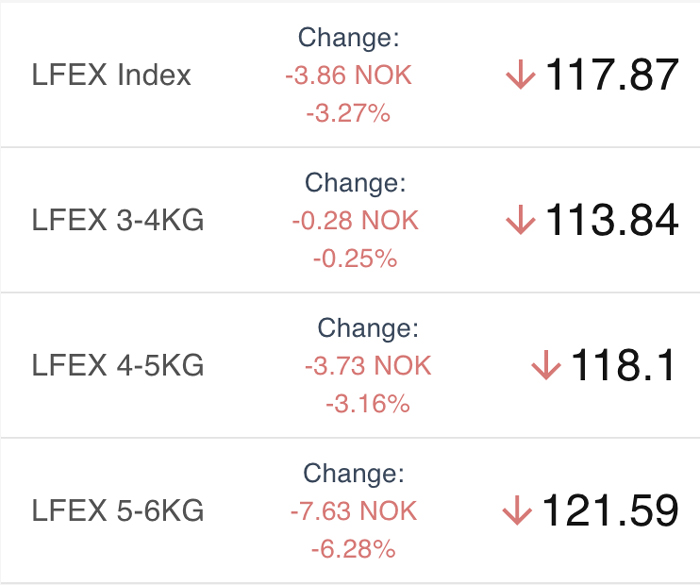This screenshot has height=585, width=700.
Task: Click the -3.86 NOK change value
Action: 348,75
